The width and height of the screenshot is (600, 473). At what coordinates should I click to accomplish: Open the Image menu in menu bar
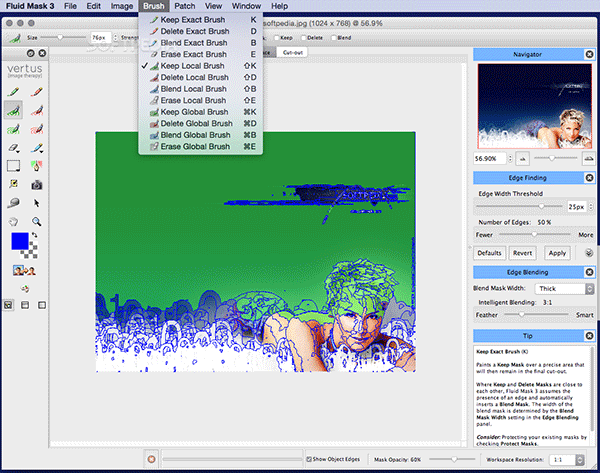[x=122, y=6]
